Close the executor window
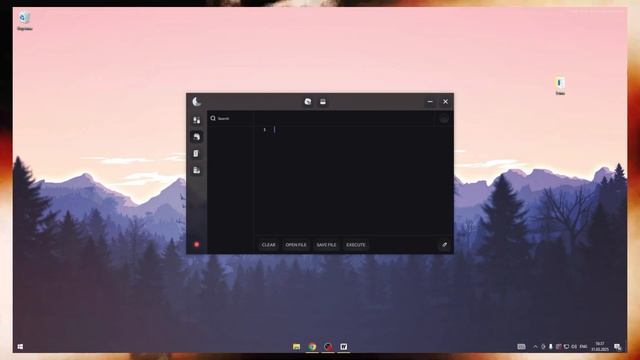This screenshot has width=640, height=360. pos(445,102)
